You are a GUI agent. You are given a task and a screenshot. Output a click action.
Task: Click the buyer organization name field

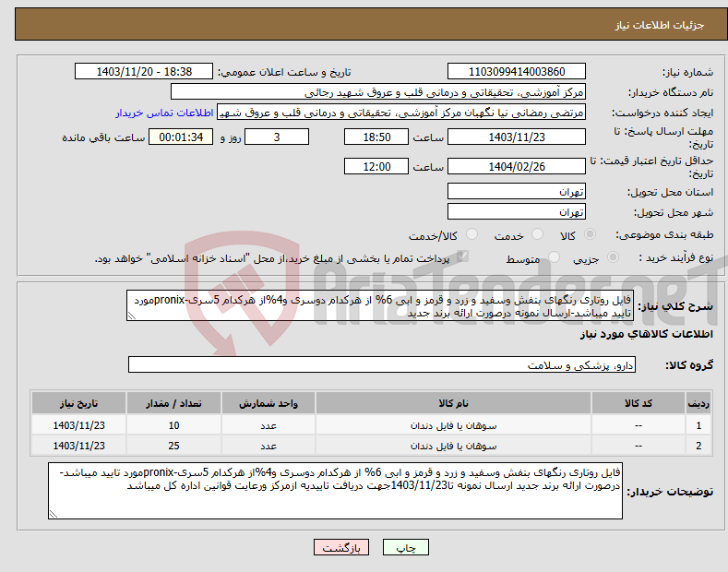pyautogui.click(x=378, y=92)
